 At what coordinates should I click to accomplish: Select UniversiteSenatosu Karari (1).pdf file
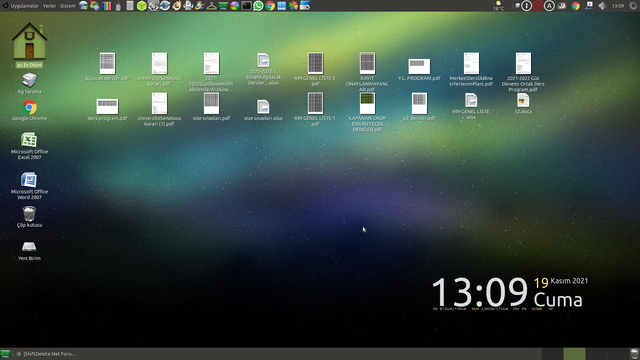click(x=159, y=109)
